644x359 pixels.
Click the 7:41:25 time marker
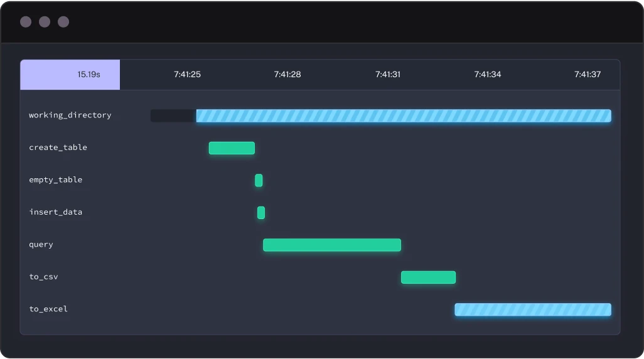pos(187,74)
